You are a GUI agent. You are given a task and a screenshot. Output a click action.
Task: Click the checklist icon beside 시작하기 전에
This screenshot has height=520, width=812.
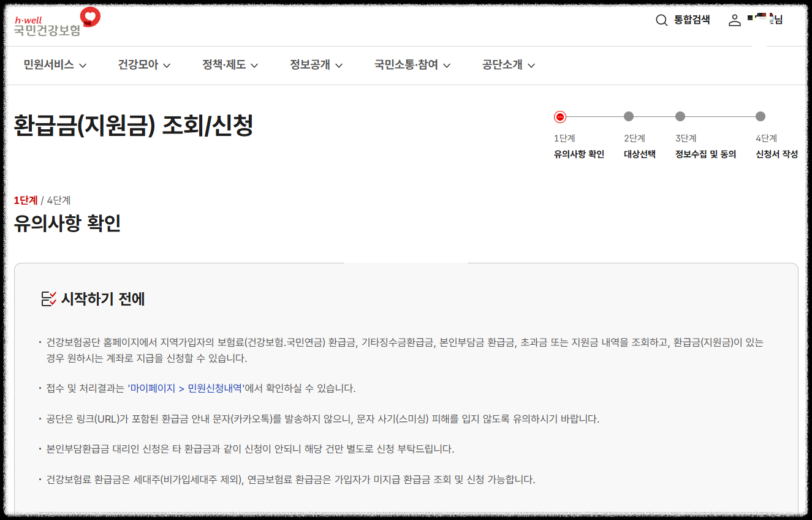[48, 300]
